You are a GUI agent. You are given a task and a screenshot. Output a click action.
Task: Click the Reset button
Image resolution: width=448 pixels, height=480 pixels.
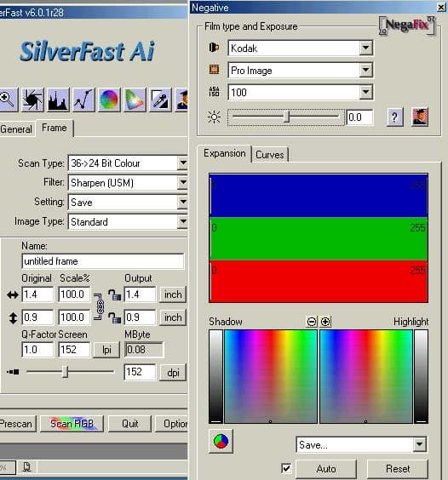coord(398,469)
